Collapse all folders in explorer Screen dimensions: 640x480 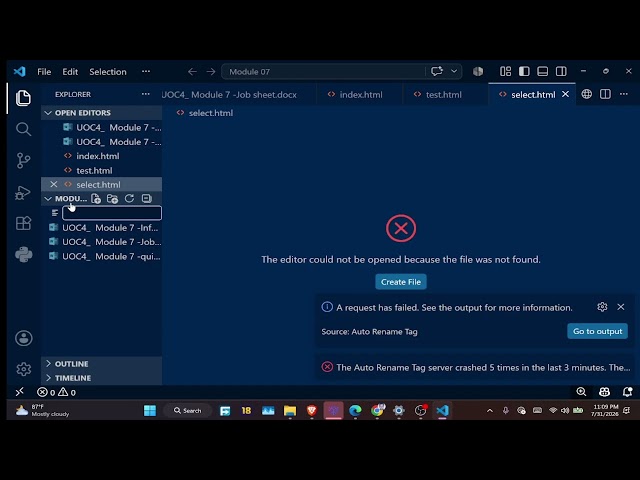coord(147,199)
